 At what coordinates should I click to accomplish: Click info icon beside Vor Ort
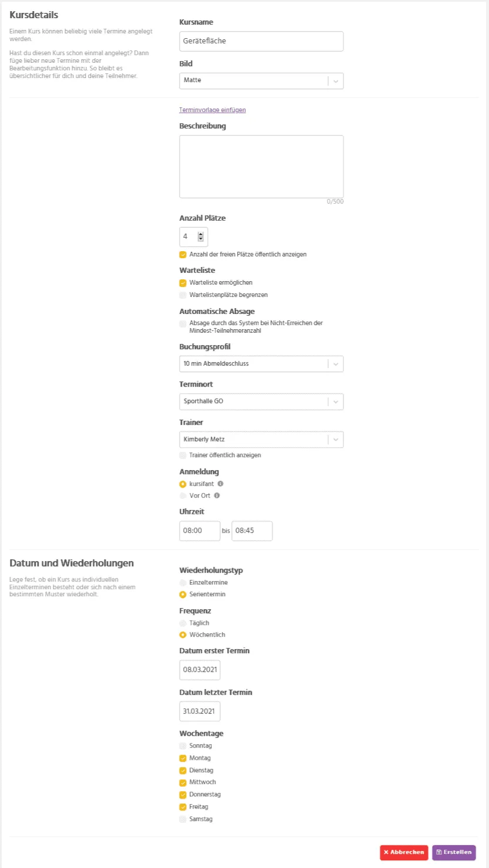(217, 496)
